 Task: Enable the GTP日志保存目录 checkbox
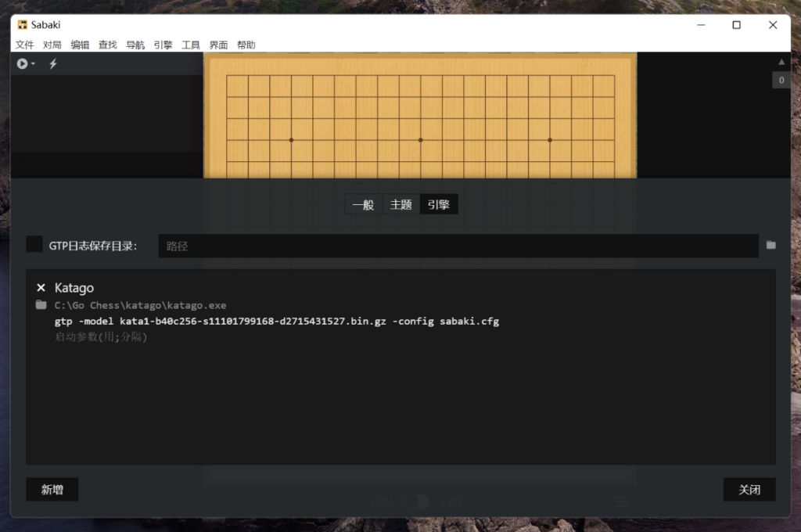tap(34, 244)
